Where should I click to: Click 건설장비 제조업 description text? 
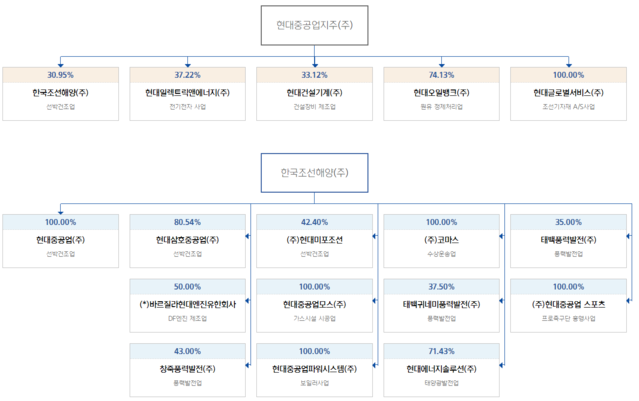[x=314, y=107]
